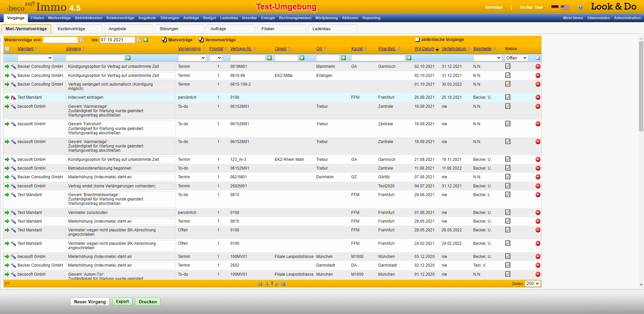Screen dimensions: 644x314
Task: Open the Test2020 row via its green arrow
Action: click(x=7, y=186)
